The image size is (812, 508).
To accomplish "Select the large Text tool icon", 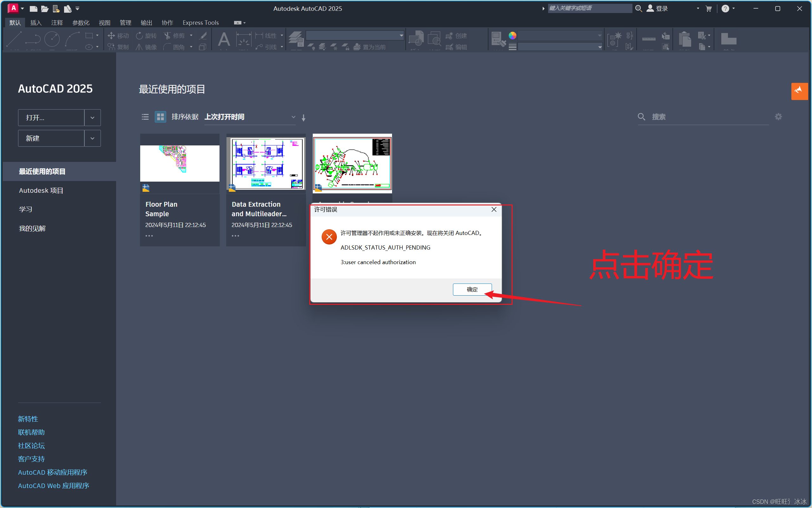I will (x=224, y=39).
